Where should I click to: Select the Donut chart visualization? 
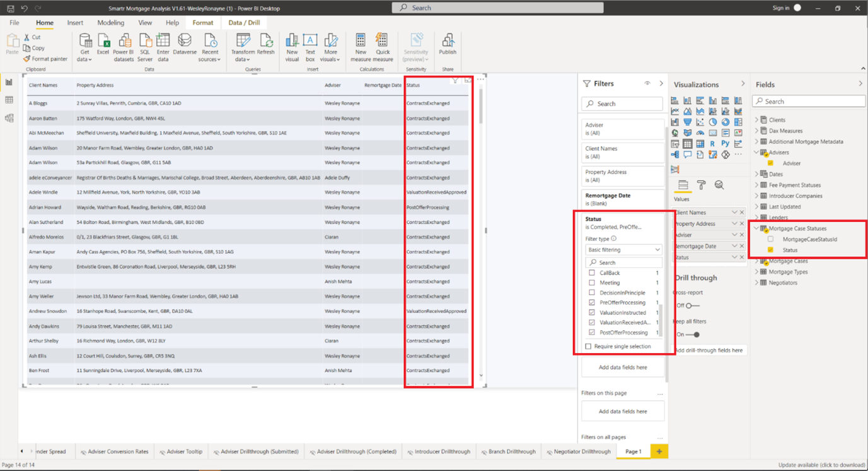tap(726, 122)
